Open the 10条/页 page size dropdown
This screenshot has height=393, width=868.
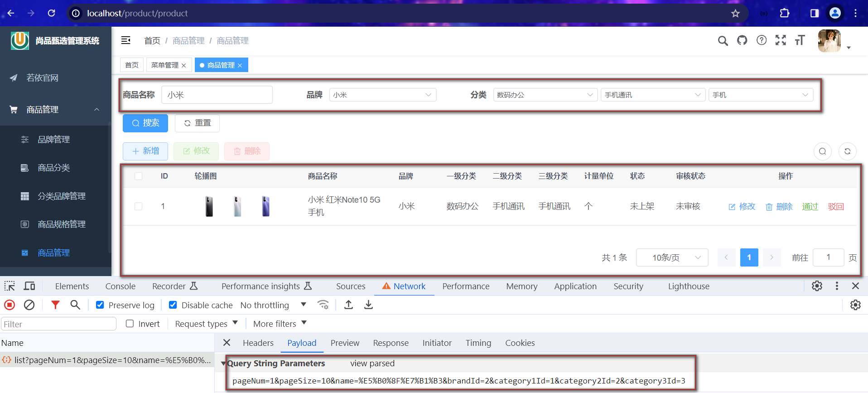[672, 257]
